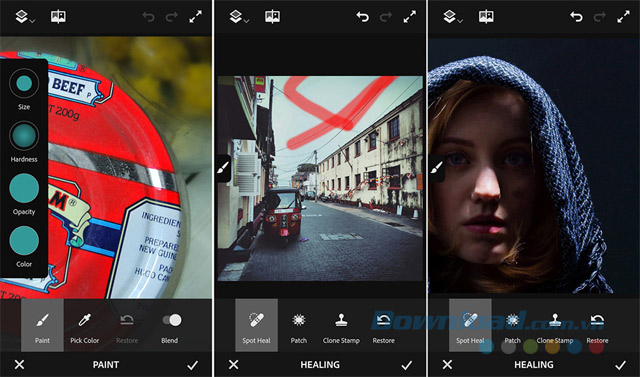
Task: Redo edit in right Healing screen
Action: pyautogui.click(x=599, y=17)
